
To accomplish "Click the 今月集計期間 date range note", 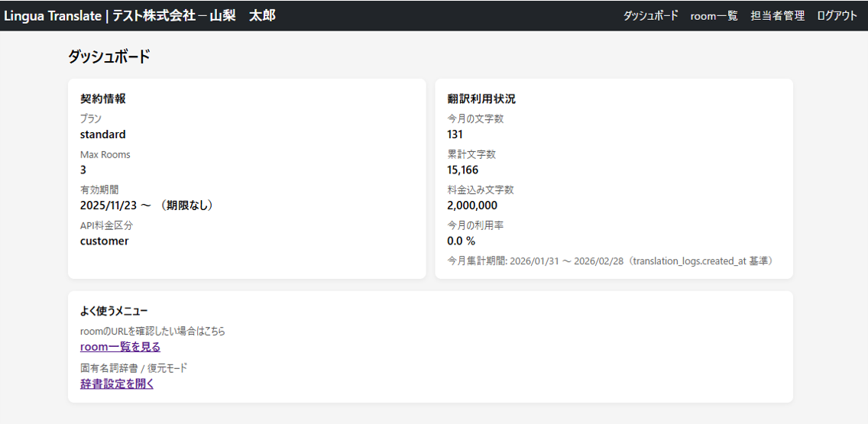I will (x=613, y=261).
